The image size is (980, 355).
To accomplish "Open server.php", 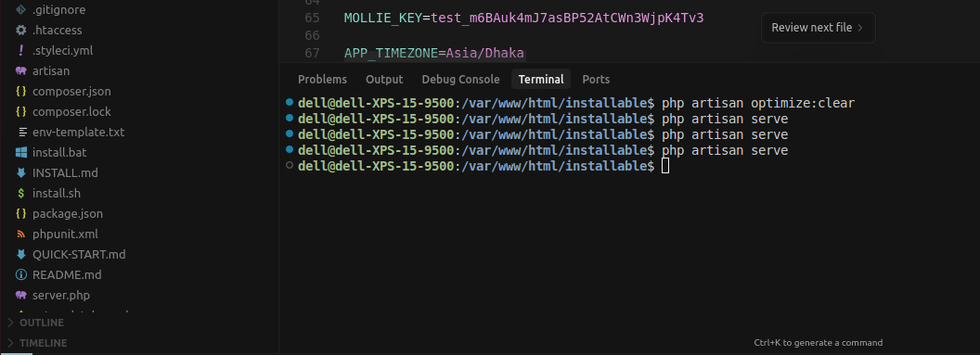I will [61, 295].
